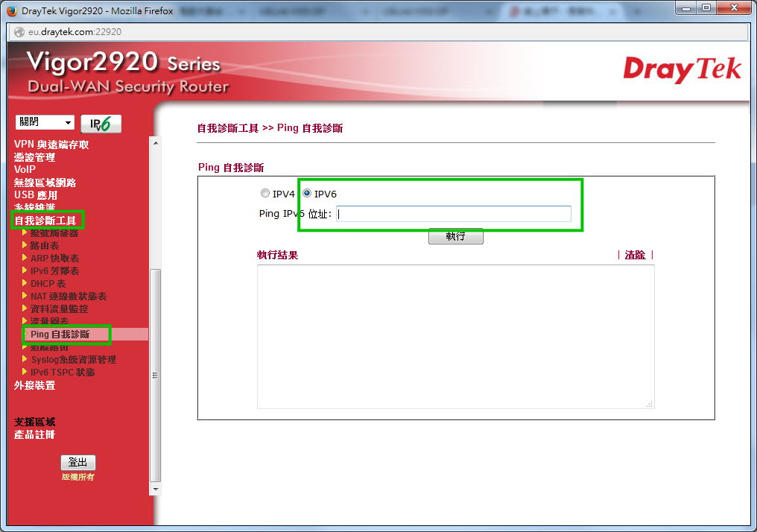Viewport: 757px width, 532px height.
Task: Open the 自我診斷工具 menu
Action: point(45,221)
